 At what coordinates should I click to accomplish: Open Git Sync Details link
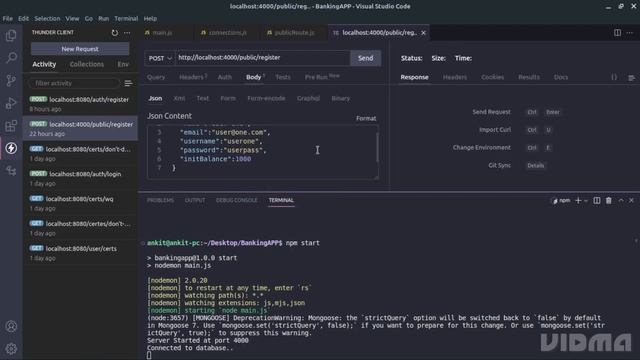[x=536, y=165]
